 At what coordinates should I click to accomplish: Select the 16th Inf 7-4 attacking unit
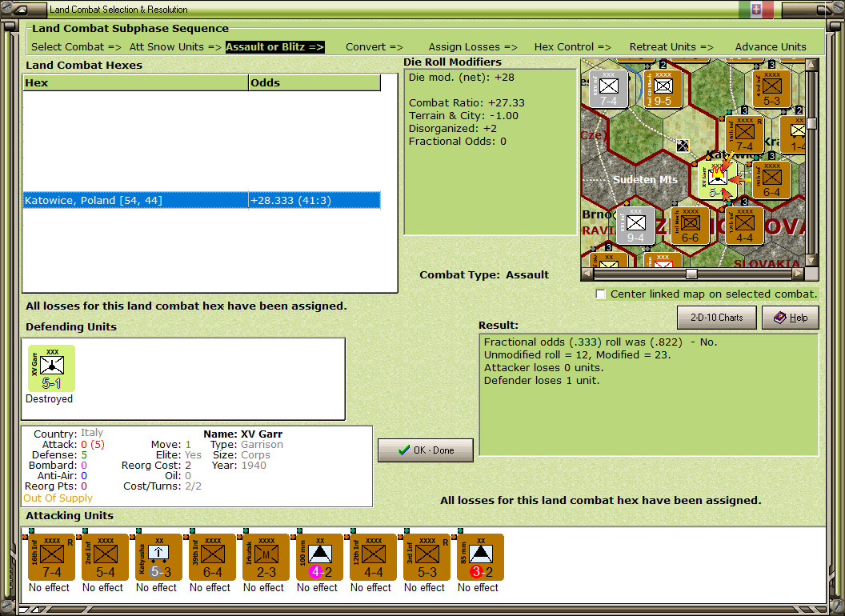point(51,558)
